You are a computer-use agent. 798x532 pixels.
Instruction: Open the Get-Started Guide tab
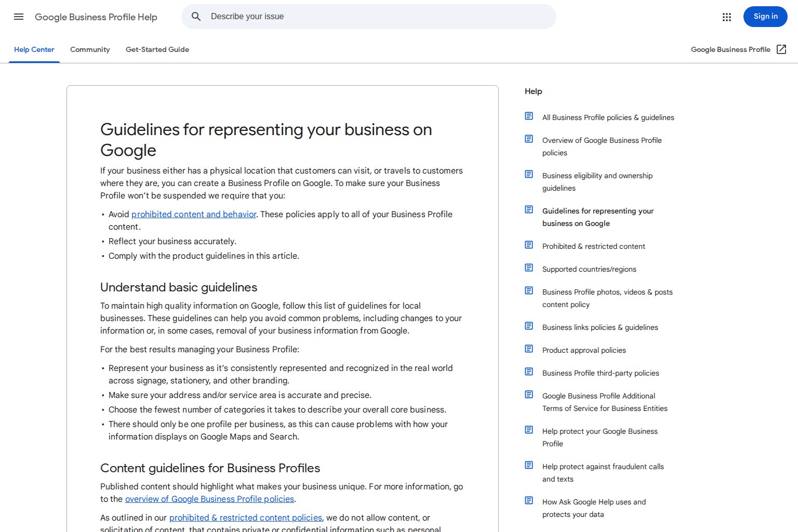pos(157,50)
